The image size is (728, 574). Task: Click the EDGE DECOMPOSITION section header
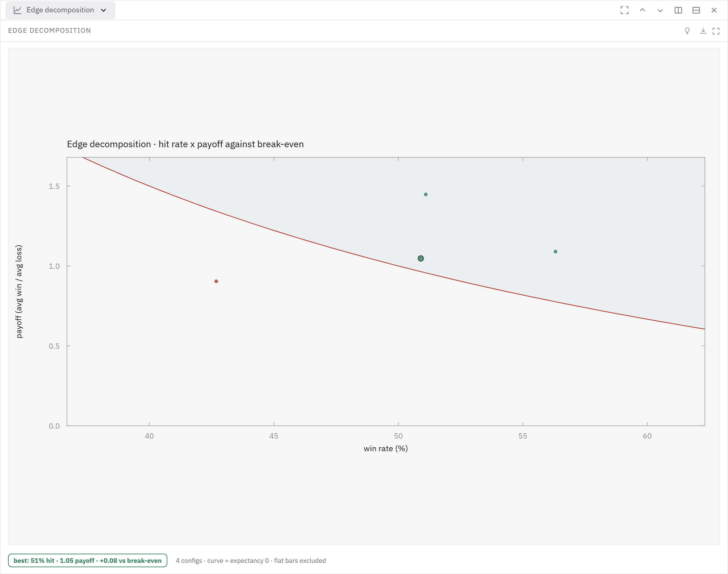tap(49, 31)
